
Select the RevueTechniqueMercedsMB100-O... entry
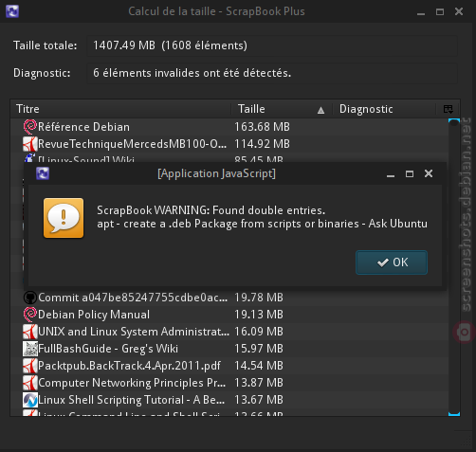229,144
